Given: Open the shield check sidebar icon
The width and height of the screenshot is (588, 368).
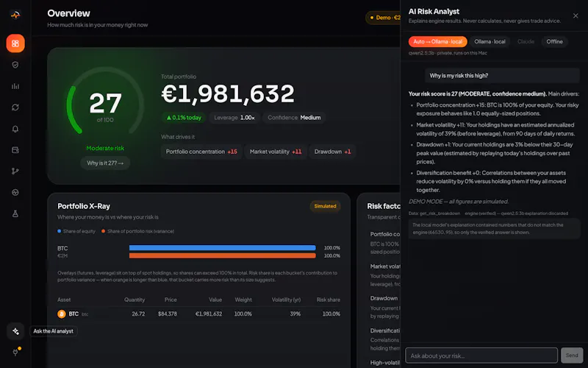Looking at the screenshot, I should 15,65.
